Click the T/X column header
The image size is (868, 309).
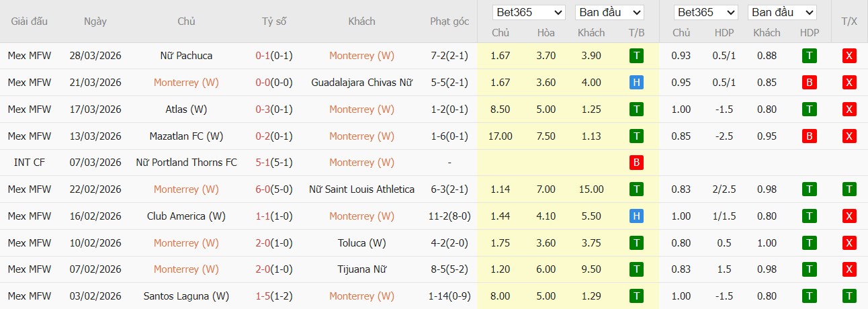click(849, 21)
